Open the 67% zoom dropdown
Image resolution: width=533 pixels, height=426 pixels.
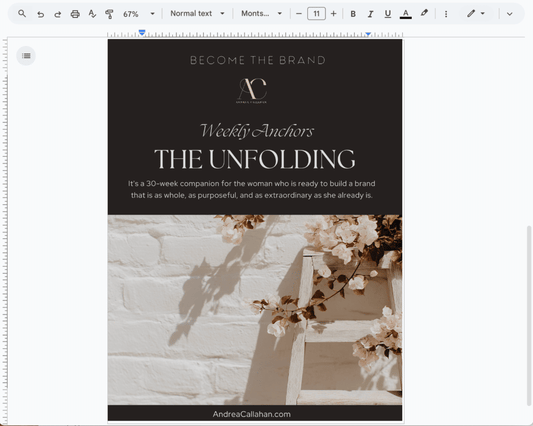coord(139,14)
